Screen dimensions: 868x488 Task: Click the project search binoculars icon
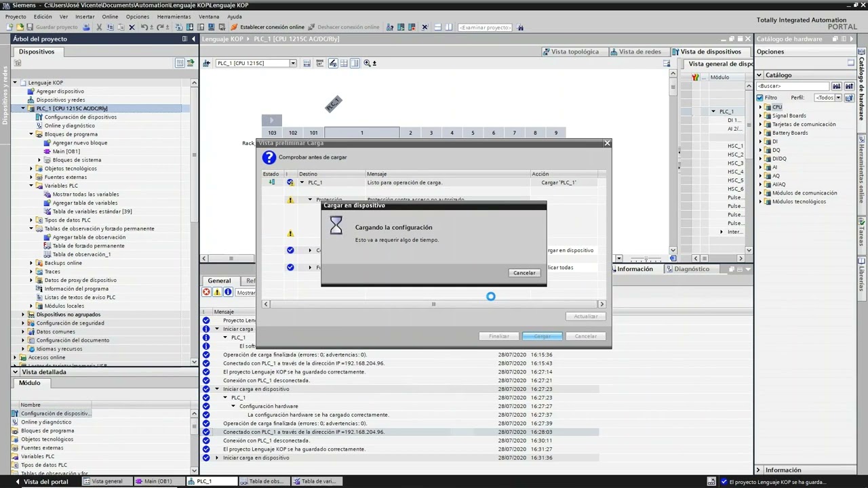coord(520,27)
